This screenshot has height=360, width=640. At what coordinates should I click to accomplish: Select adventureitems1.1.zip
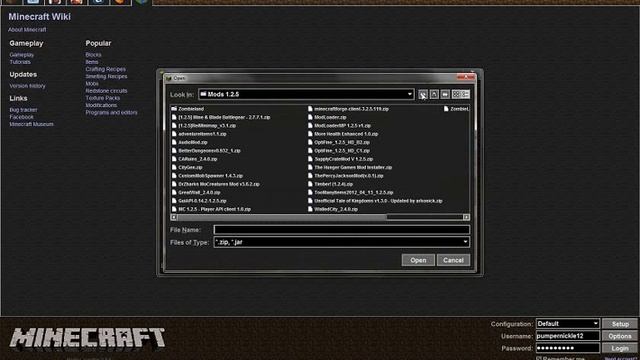[198, 134]
